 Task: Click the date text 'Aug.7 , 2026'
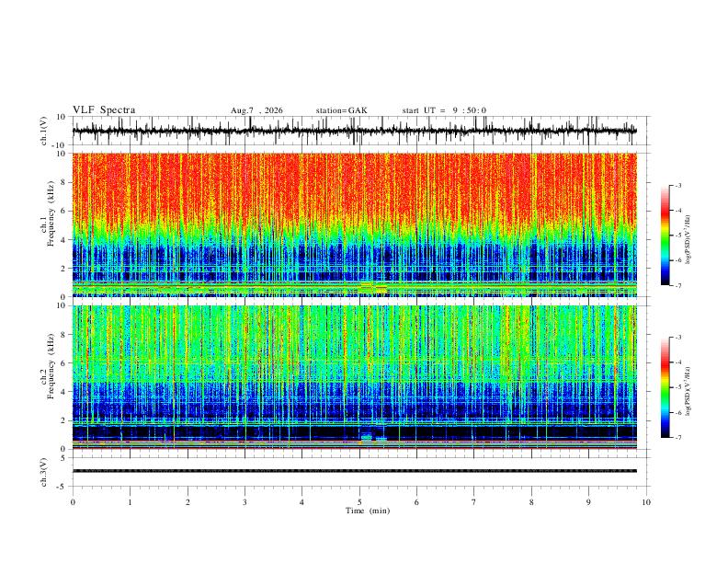256,110
